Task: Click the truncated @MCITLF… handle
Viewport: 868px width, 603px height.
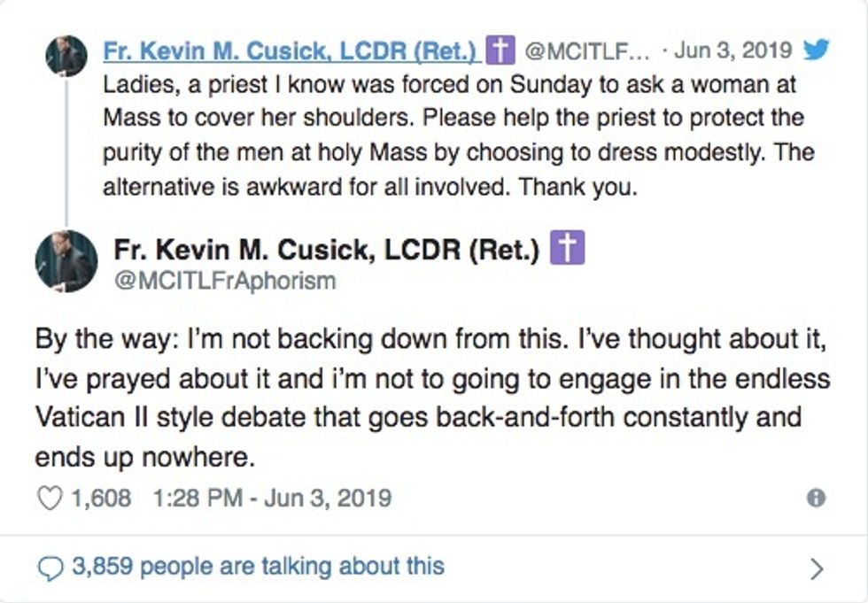Action: 590,51
